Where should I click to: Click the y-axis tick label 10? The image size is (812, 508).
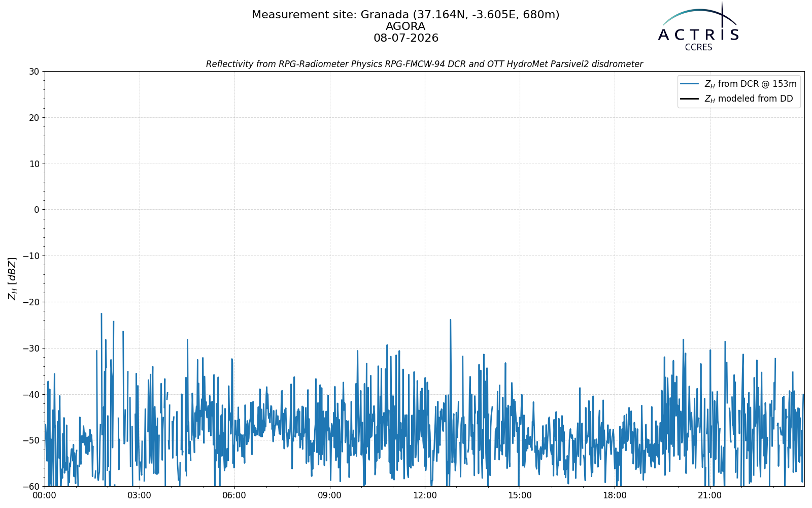click(x=34, y=164)
